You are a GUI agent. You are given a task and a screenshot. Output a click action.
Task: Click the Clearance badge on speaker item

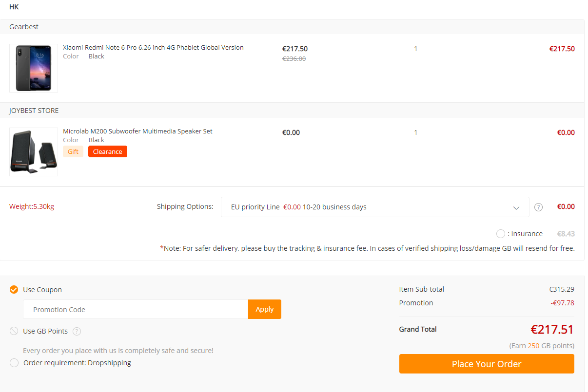coord(107,151)
